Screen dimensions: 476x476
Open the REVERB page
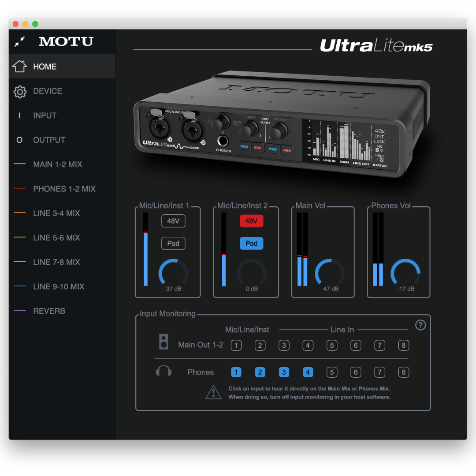pos(62,311)
